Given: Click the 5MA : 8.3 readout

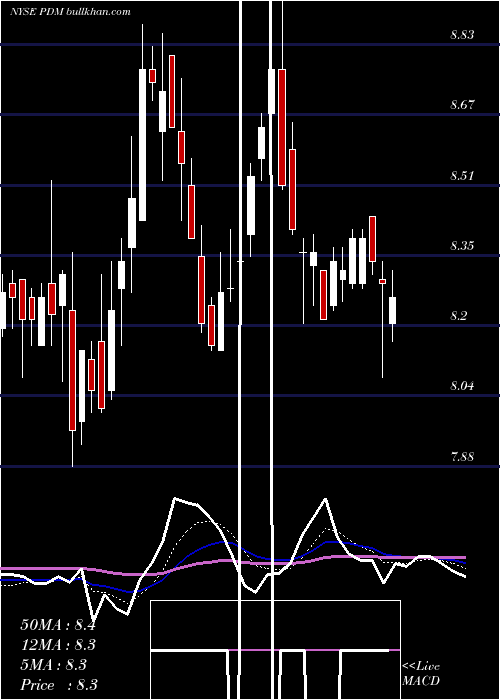Looking at the screenshot, I should coord(54,665).
